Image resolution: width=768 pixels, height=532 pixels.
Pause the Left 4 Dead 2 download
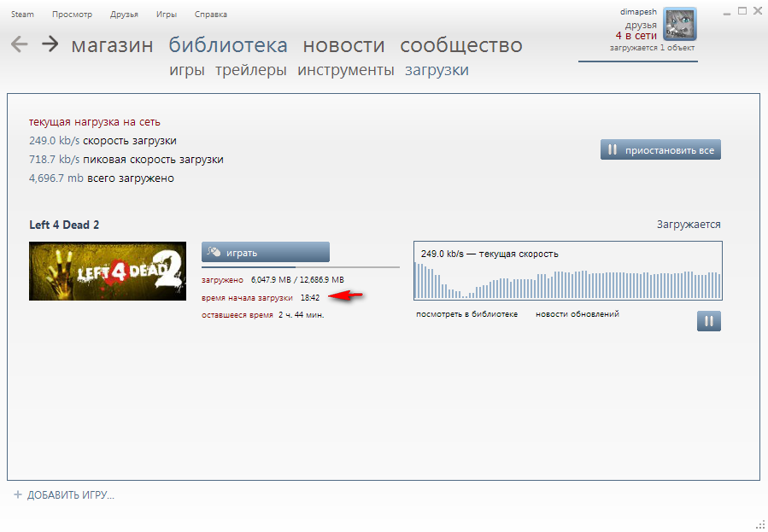(x=709, y=321)
